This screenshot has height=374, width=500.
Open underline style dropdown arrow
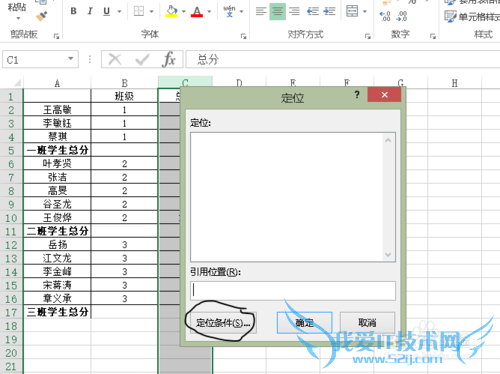[119, 12]
